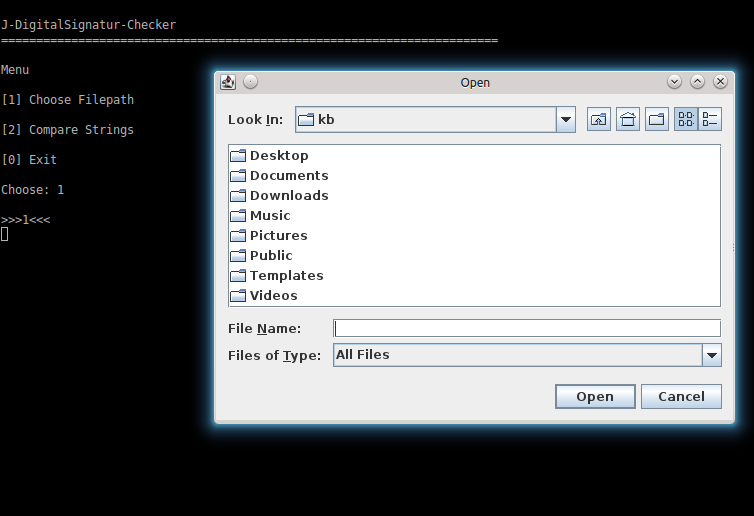This screenshot has width=754, height=516.
Task: Click the 'Choose: 1' terminal prompt line
Action: (32, 190)
